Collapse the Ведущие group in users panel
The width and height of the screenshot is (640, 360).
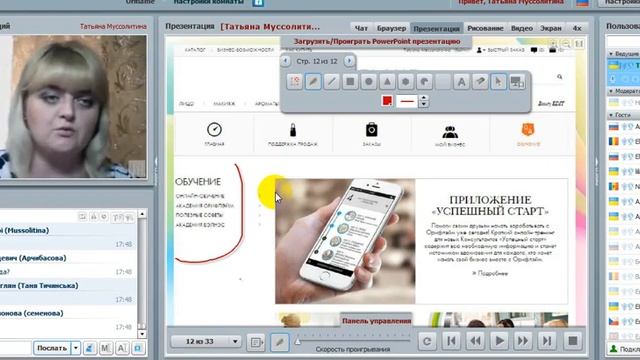click(611, 53)
